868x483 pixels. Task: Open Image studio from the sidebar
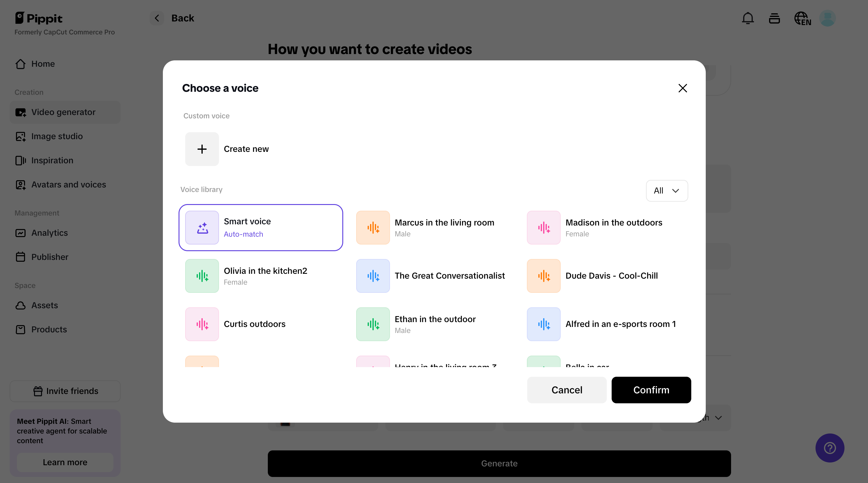(57, 136)
